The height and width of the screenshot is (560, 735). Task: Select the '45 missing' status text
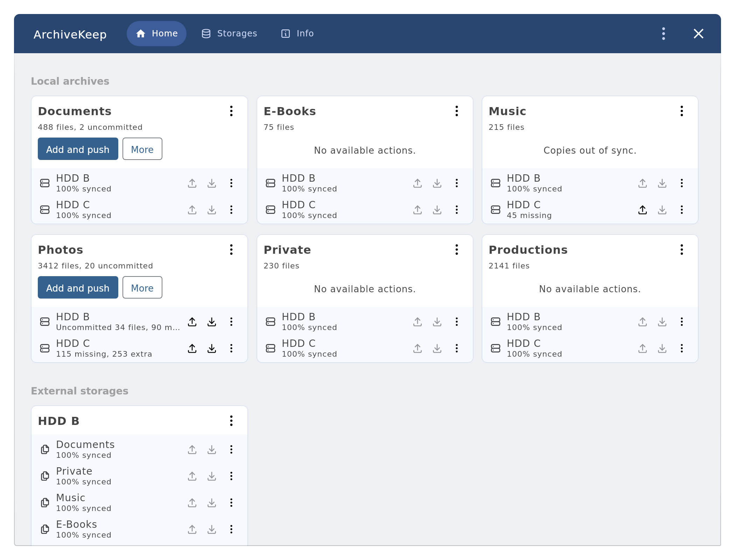[529, 216]
